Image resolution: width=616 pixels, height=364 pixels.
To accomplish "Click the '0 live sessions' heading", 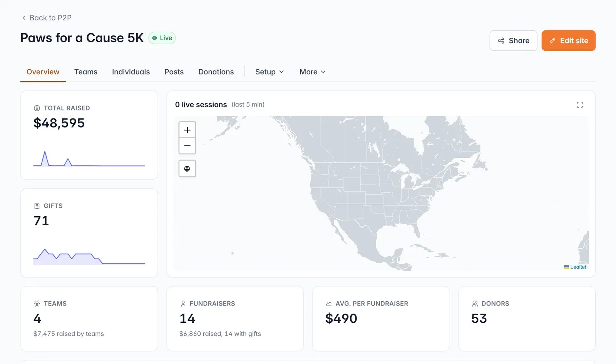I will [x=201, y=105].
